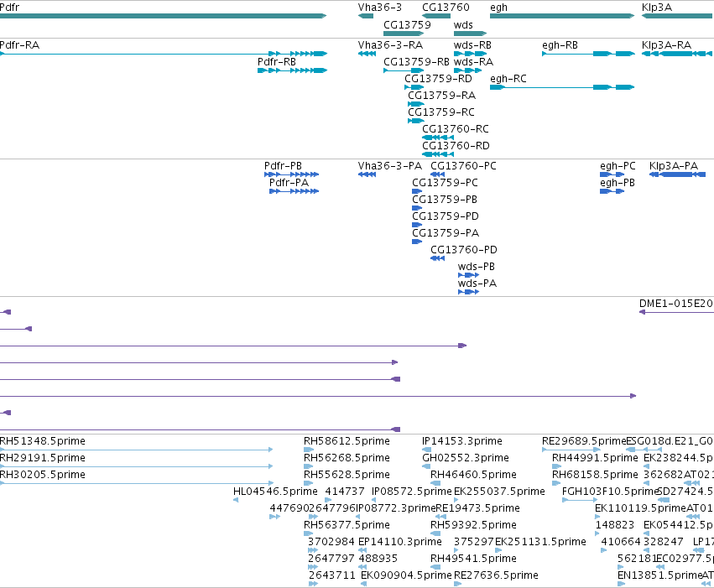Click the CG13759-PB protein label
Viewport: 714px width, 588px height.
(x=445, y=200)
